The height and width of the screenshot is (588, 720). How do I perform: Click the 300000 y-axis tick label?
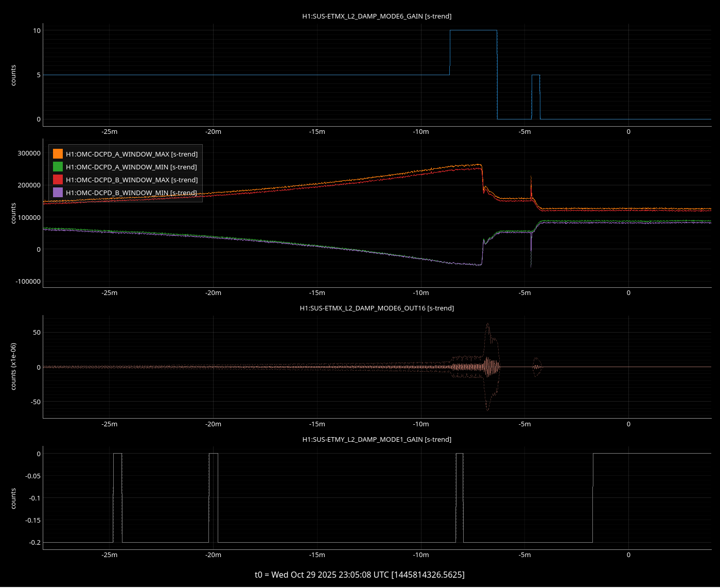click(x=29, y=153)
